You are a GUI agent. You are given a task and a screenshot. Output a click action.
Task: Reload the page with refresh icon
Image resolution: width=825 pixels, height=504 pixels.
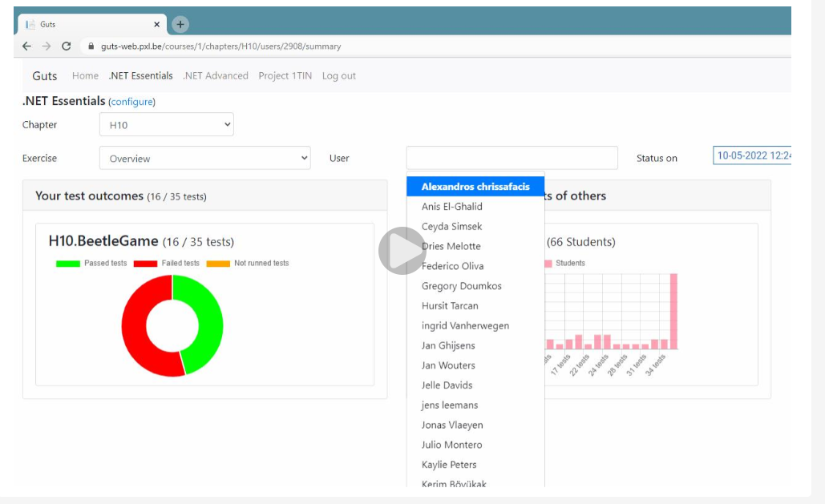click(x=67, y=46)
